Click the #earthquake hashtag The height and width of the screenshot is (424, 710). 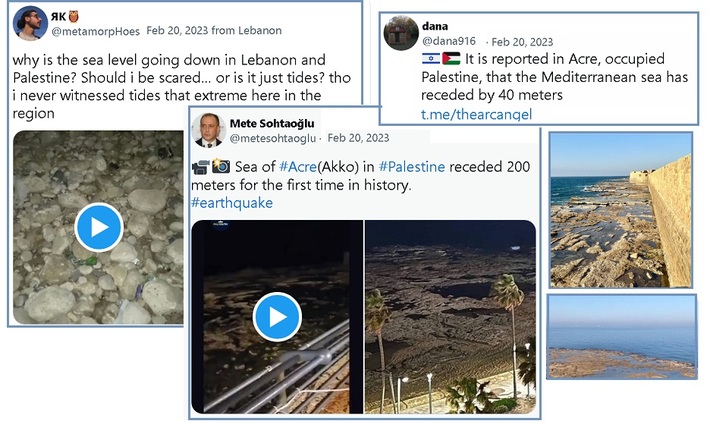point(231,202)
